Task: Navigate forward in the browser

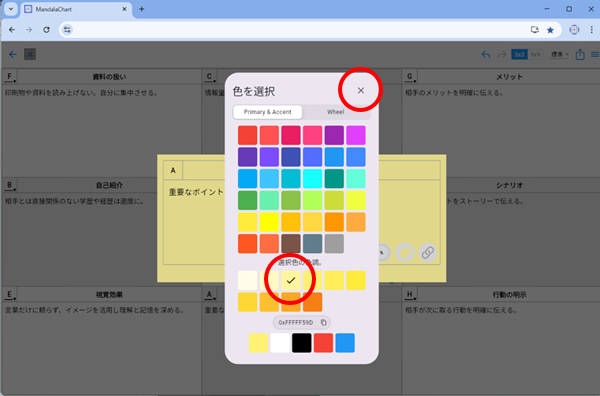Action: click(x=29, y=29)
